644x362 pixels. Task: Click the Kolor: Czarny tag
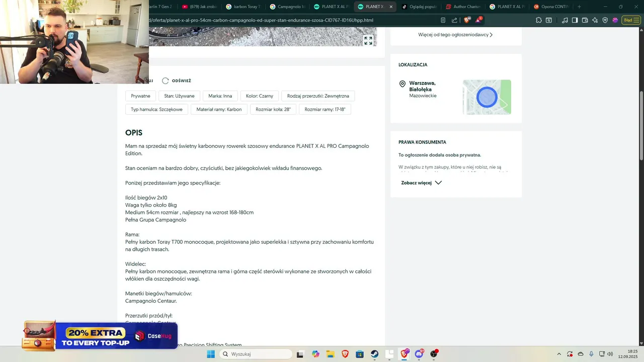pyautogui.click(x=260, y=96)
